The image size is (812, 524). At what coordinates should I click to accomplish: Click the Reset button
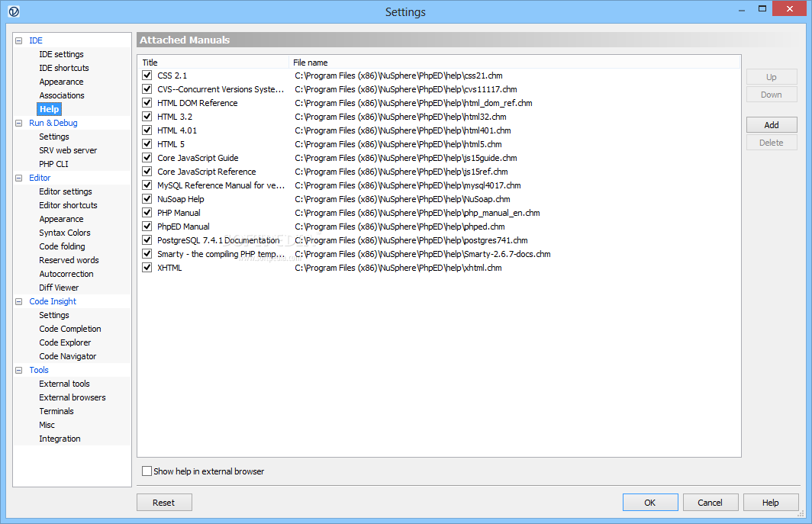tap(163, 502)
